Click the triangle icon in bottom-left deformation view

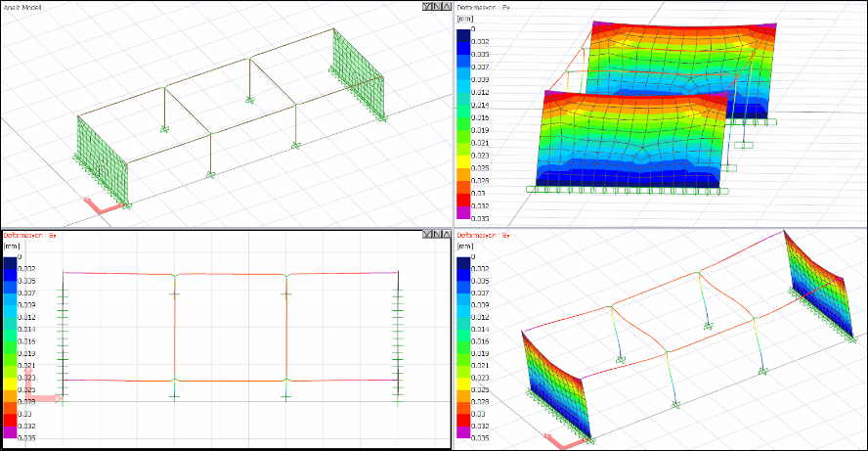[x=445, y=235]
